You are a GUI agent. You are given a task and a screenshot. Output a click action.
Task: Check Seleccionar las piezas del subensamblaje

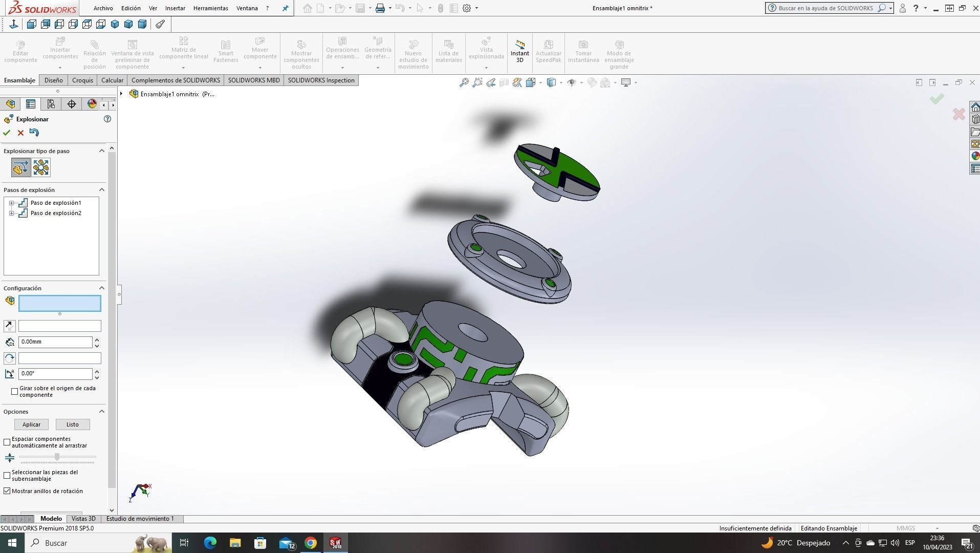pyautogui.click(x=7, y=475)
